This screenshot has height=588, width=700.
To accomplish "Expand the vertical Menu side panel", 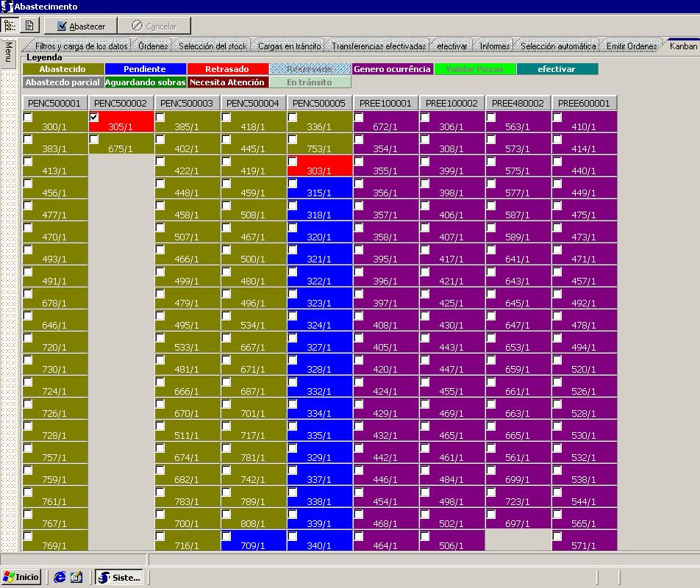I will click(8, 53).
